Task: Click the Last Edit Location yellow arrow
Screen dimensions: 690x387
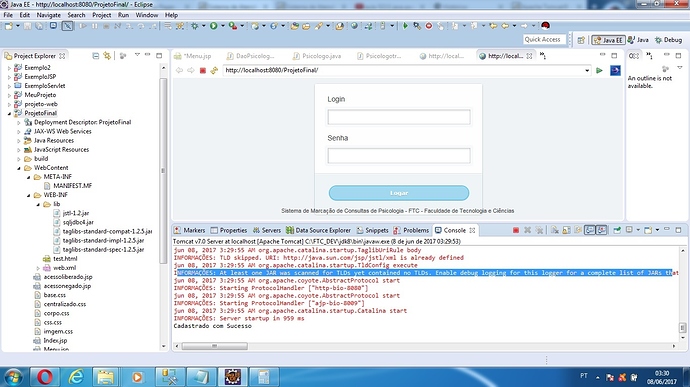Action: [x=493, y=26]
